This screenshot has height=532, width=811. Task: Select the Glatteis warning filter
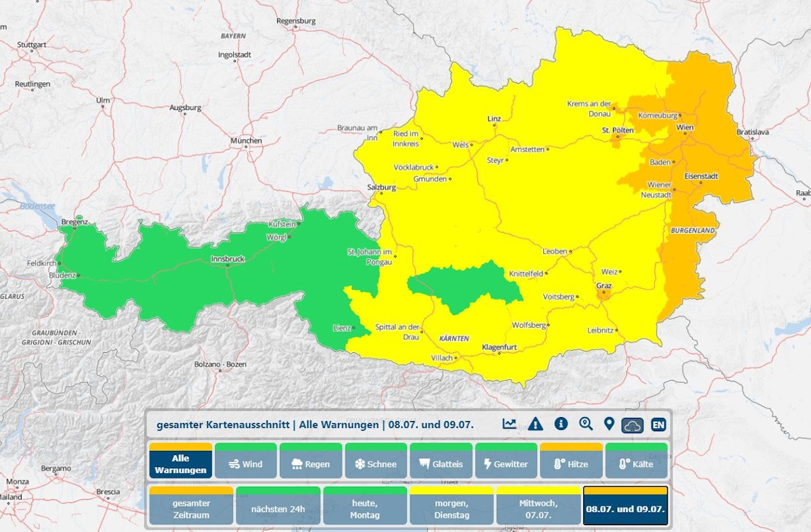point(441,461)
